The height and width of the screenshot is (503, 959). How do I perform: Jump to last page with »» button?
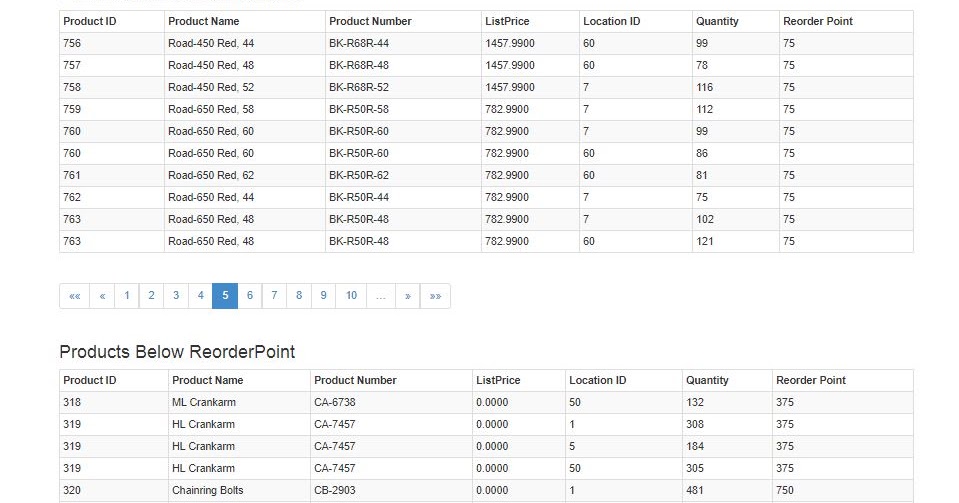point(435,296)
